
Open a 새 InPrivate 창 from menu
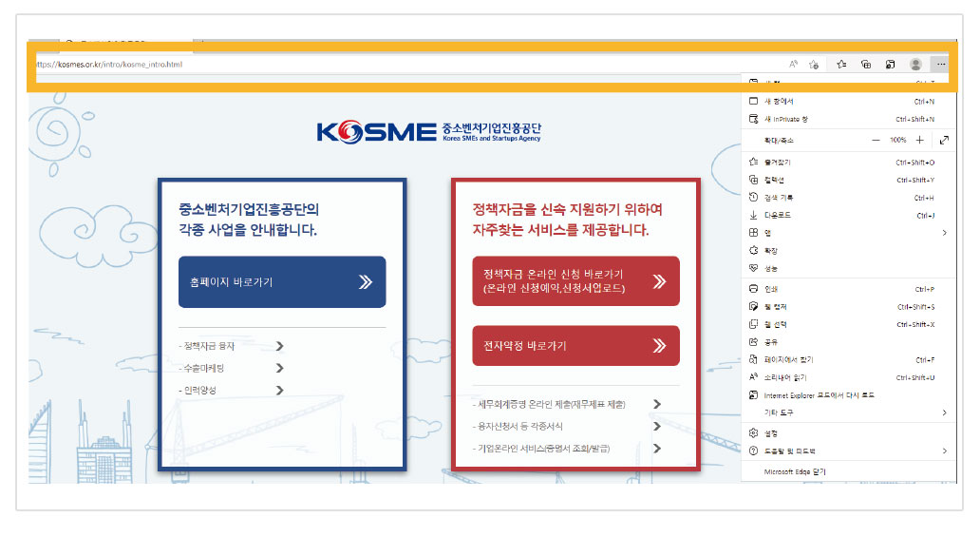pos(849,119)
